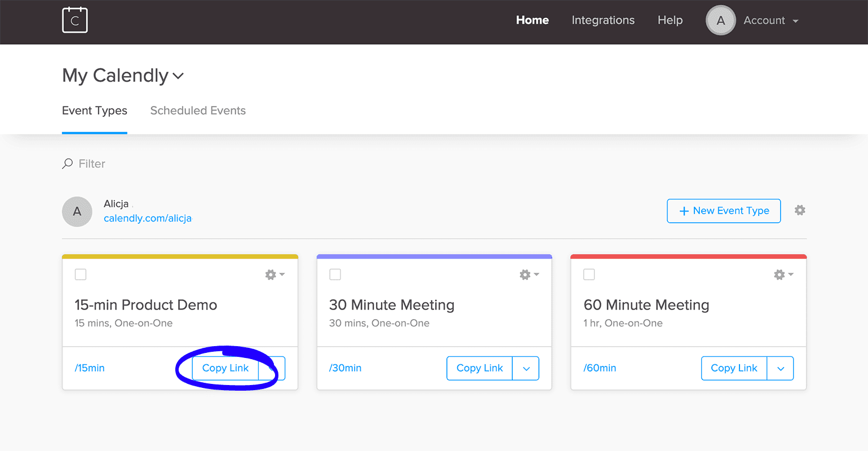Click the account avatar circle in header

(721, 20)
